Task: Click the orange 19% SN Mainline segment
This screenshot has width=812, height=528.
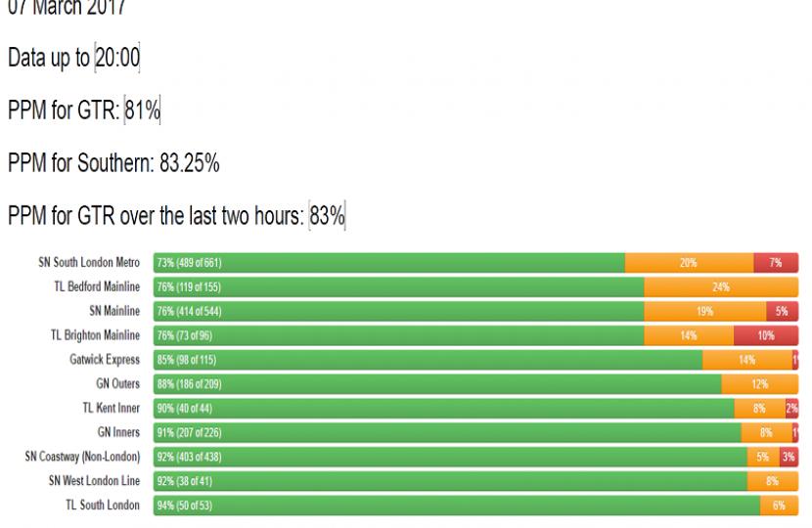Action: pos(704,312)
